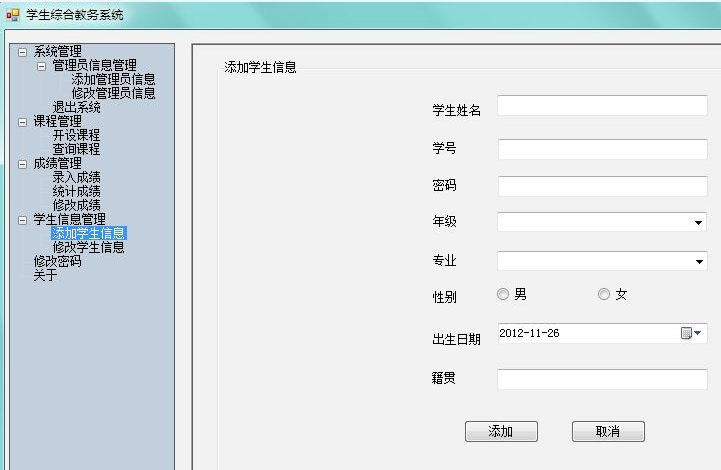Click the app icon in the title bar

tap(12, 15)
